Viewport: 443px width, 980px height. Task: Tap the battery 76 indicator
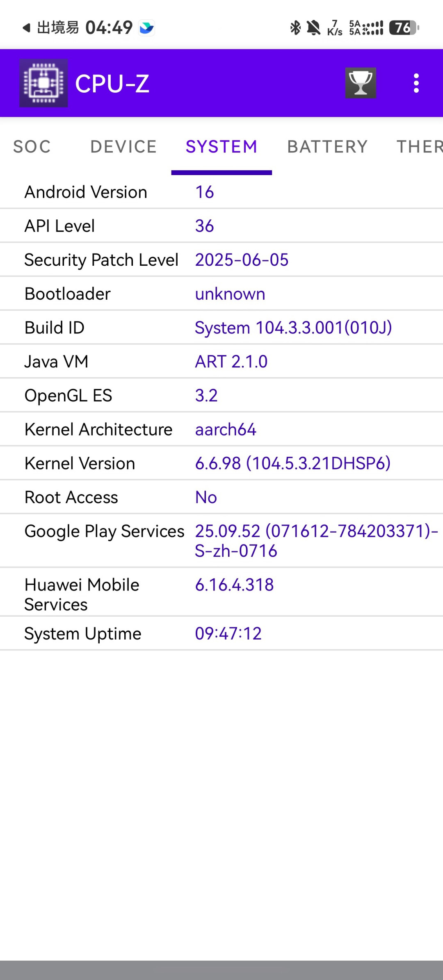(404, 28)
